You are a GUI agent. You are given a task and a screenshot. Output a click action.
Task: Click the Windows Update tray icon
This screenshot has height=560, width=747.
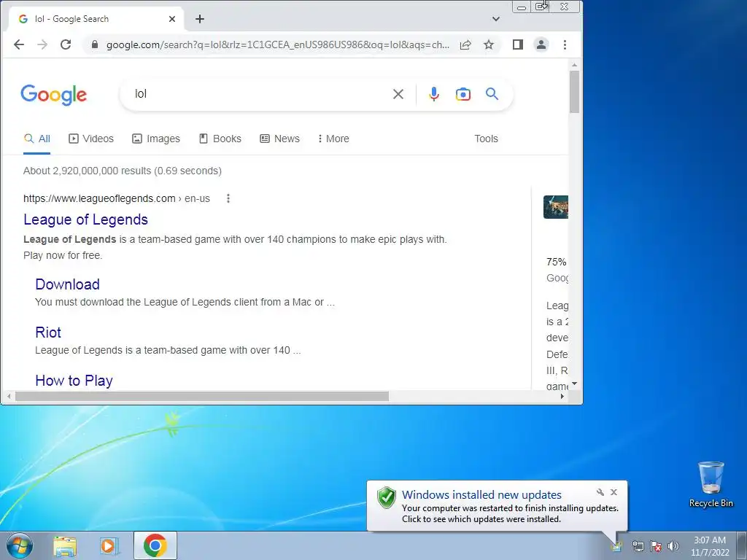(617, 546)
